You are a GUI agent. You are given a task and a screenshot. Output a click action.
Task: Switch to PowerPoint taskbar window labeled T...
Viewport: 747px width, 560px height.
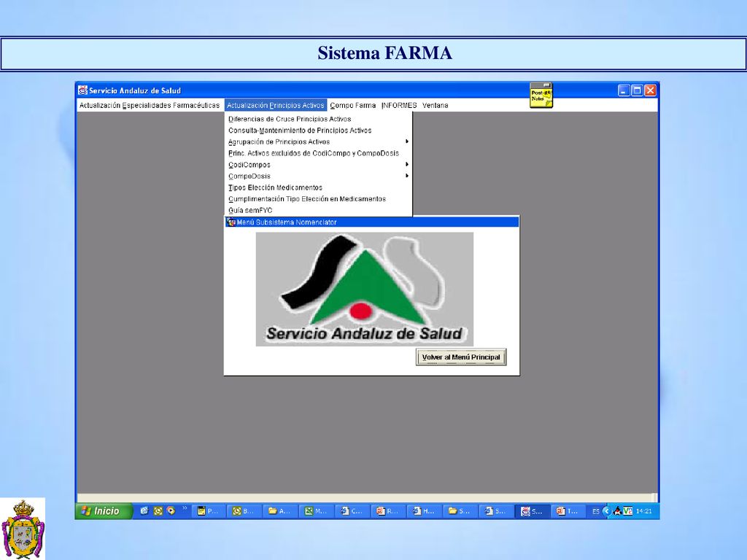[x=568, y=511]
